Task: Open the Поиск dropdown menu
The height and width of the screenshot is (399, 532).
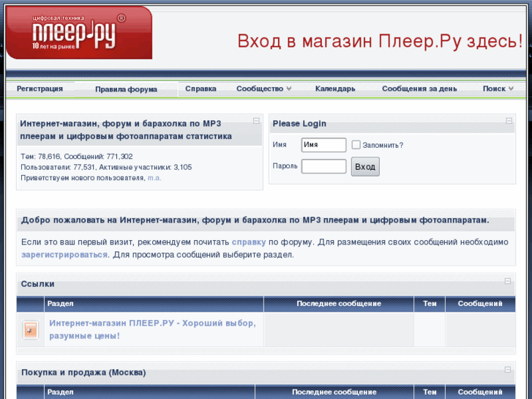Action: pos(498,89)
